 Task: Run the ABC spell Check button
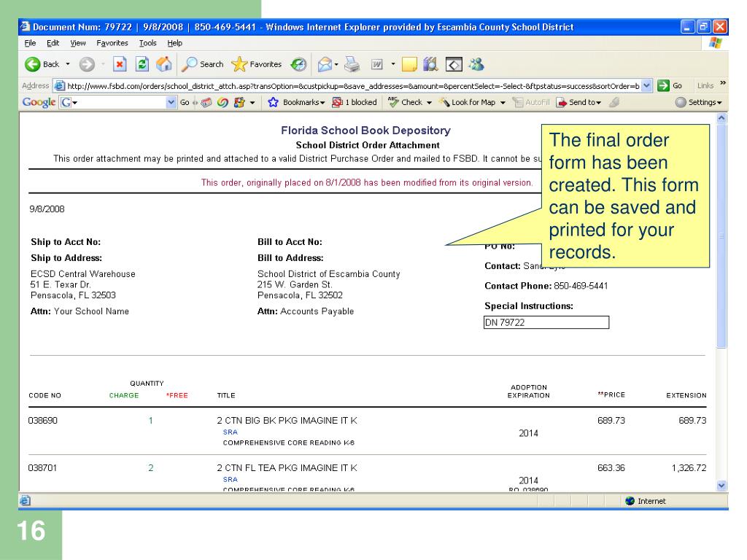coord(406,102)
